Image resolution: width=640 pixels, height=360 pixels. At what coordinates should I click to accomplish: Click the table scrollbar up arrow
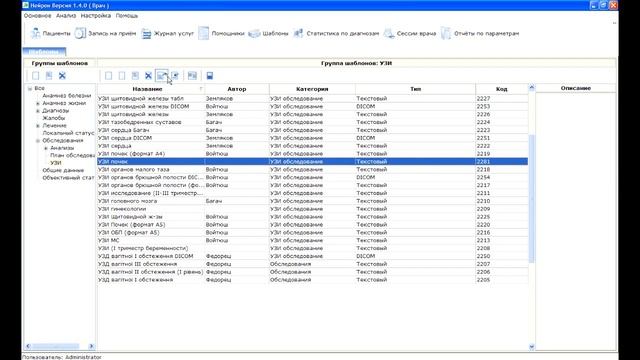pyautogui.click(x=531, y=87)
